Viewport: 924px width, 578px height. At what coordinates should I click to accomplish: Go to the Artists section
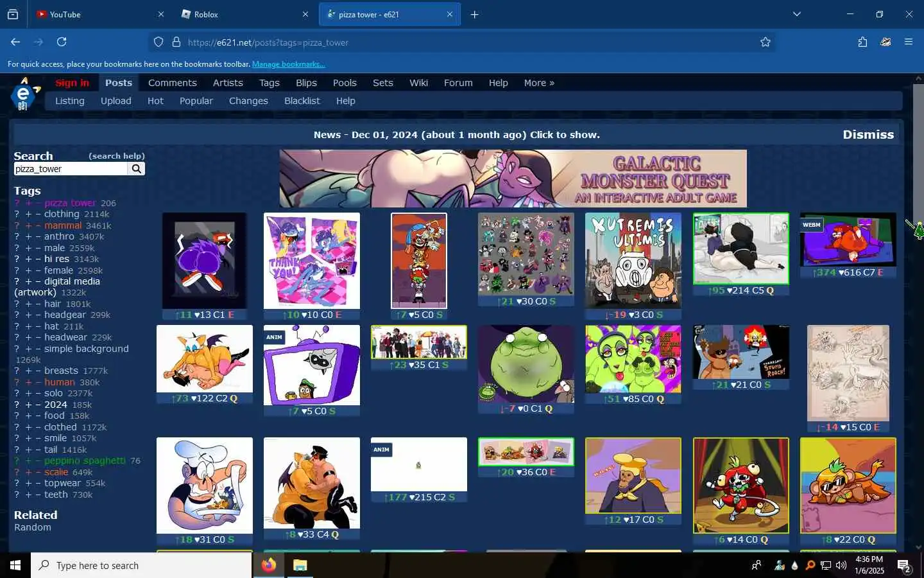tap(228, 83)
